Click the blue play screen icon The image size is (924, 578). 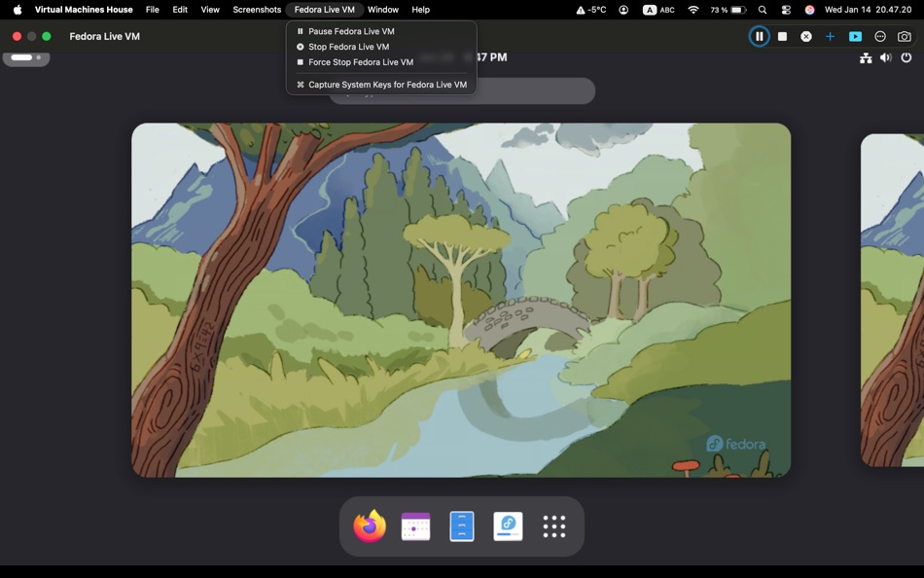click(855, 37)
